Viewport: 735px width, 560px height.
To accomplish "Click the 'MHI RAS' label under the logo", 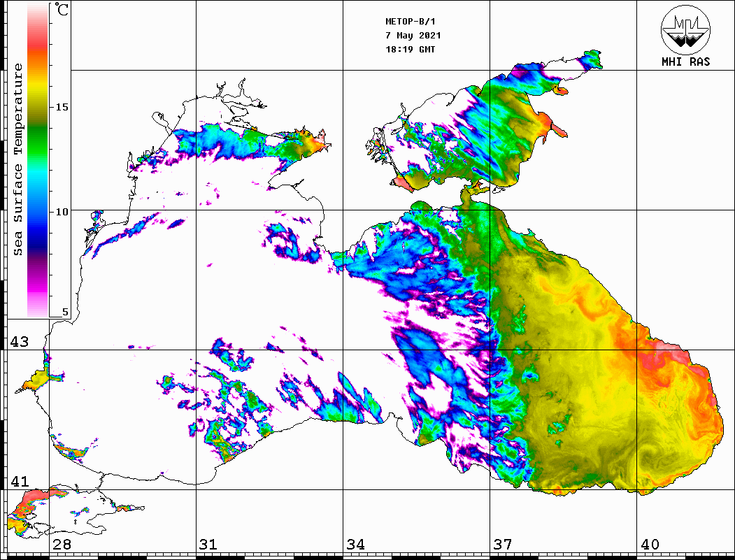I will click(x=686, y=62).
